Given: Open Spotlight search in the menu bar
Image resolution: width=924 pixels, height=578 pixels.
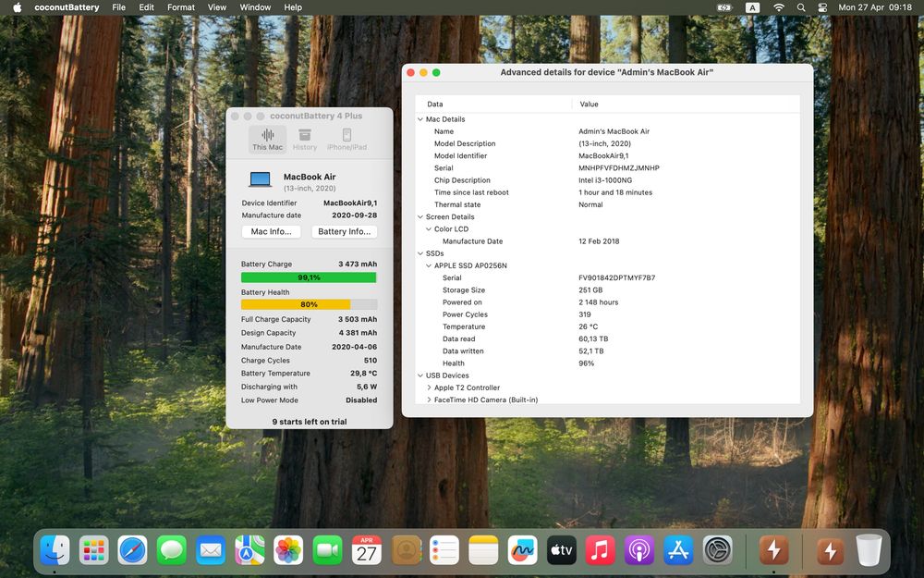Looking at the screenshot, I should (801, 7).
